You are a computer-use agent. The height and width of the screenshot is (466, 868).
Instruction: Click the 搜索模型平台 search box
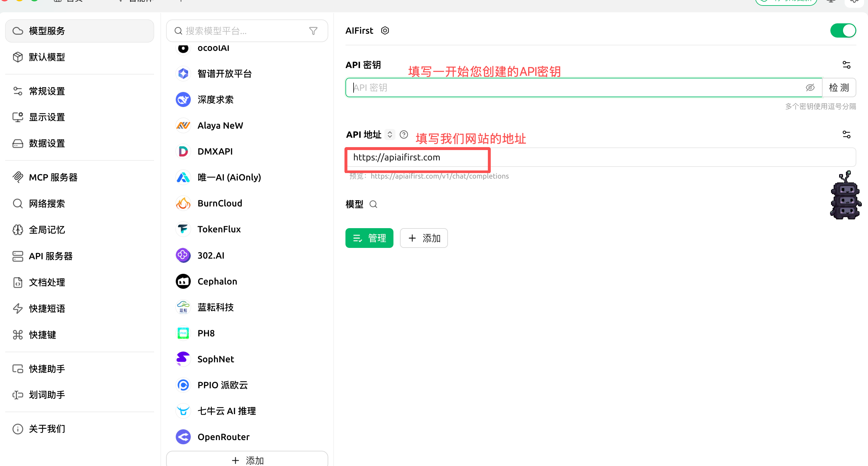click(x=247, y=31)
